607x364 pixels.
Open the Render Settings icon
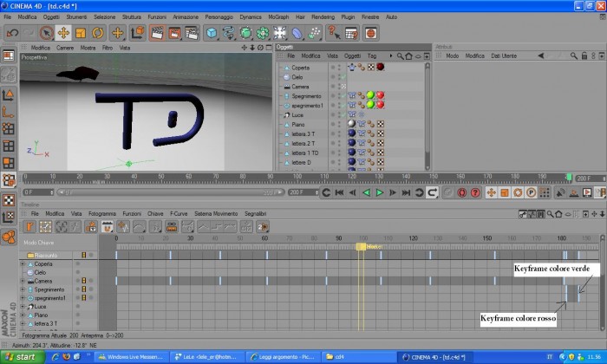pos(192,33)
